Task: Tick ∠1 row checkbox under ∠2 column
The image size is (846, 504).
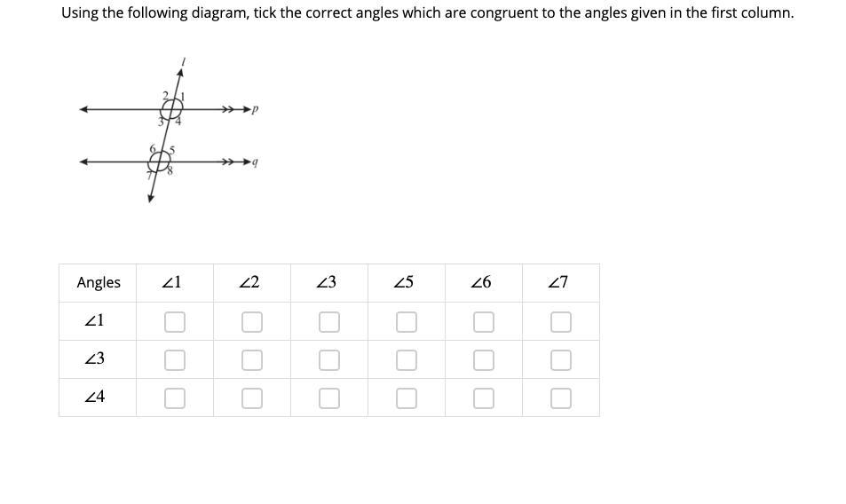Action: (x=252, y=322)
